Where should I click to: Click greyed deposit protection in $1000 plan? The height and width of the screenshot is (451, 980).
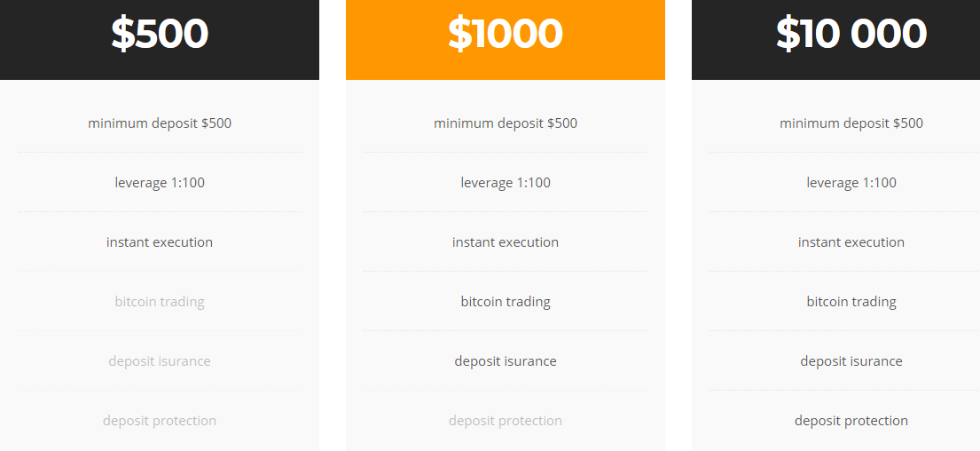(505, 420)
